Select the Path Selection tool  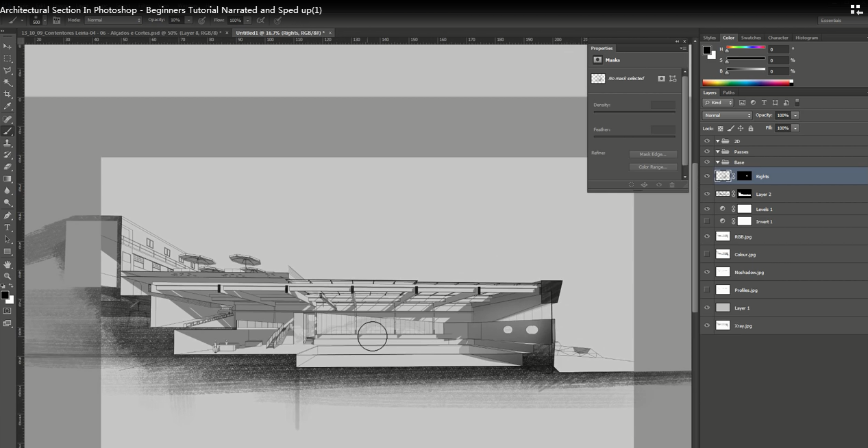click(x=8, y=239)
